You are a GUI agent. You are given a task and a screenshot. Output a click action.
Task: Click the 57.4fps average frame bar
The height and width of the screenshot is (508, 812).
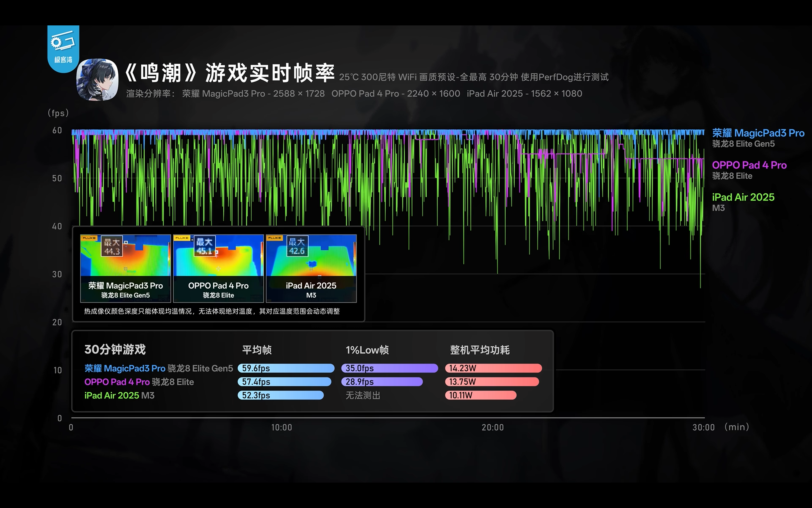point(284,382)
